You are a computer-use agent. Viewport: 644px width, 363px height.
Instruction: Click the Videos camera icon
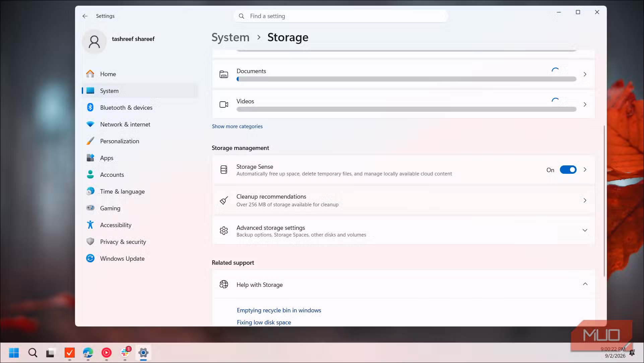click(x=224, y=105)
